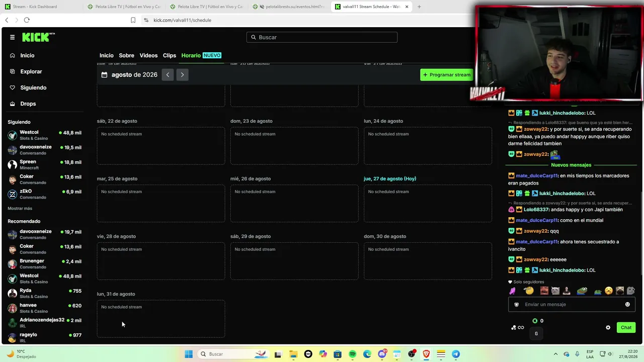Open Adrianozendejas32's channel in Recomendado

click(44, 323)
